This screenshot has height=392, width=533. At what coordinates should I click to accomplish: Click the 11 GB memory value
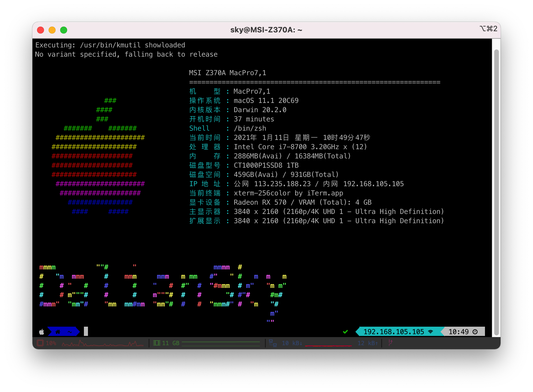click(x=171, y=343)
